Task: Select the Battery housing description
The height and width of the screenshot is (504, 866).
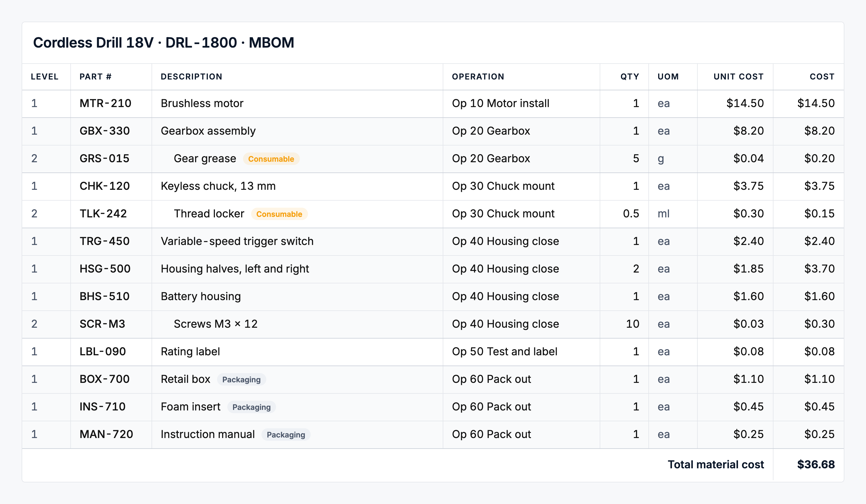Action: pyautogui.click(x=201, y=296)
